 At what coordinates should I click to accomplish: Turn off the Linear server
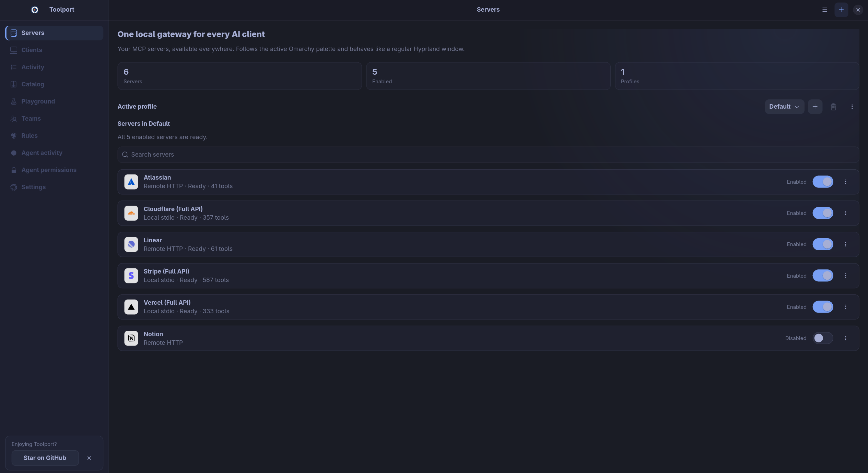tap(823, 244)
